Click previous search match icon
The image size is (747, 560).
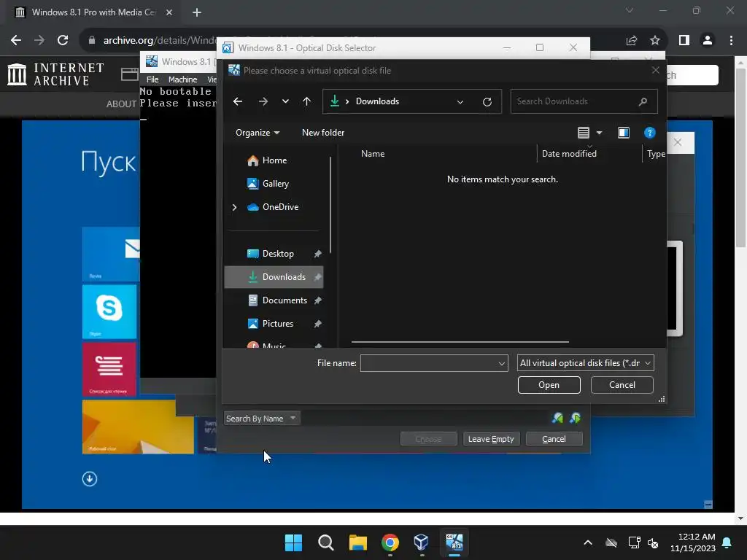(557, 419)
